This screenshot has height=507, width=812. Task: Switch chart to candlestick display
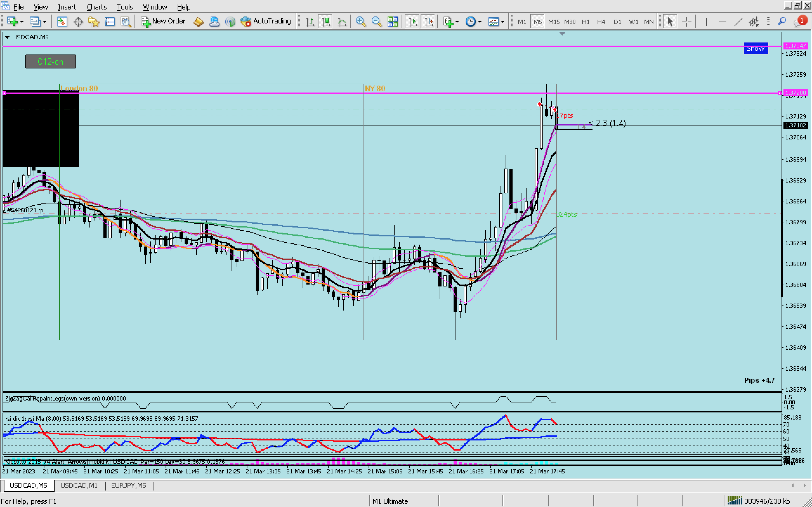coord(325,22)
